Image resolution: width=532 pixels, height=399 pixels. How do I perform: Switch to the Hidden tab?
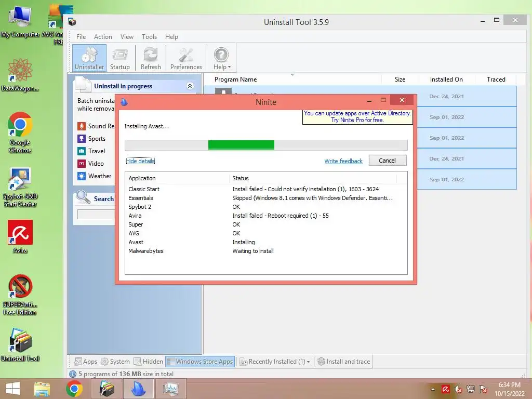(149, 362)
